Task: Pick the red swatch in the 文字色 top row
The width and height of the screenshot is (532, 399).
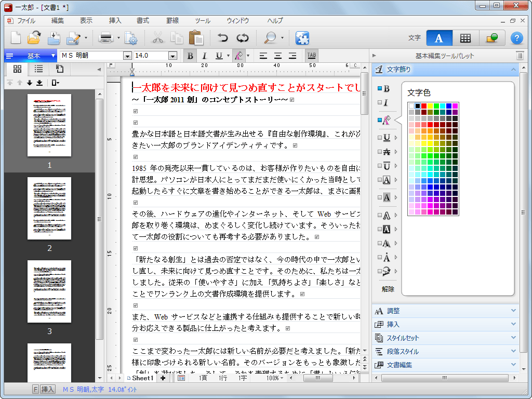Action: [424, 106]
